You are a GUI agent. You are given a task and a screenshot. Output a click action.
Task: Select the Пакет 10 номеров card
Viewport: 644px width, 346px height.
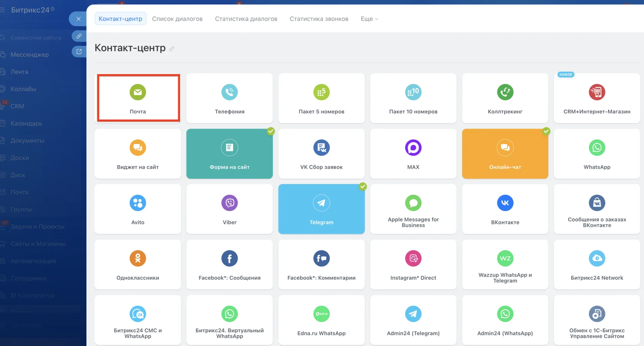tap(413, 98)
